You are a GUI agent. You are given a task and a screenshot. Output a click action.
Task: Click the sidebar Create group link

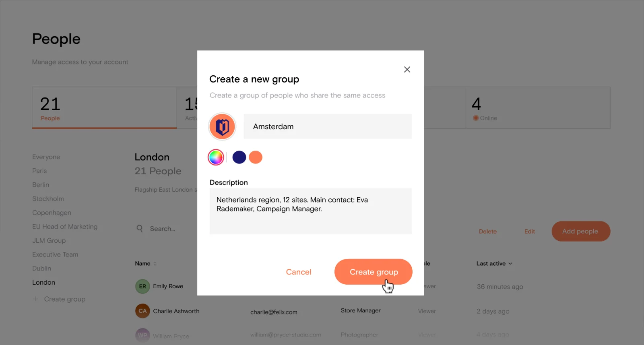point(65,299)
